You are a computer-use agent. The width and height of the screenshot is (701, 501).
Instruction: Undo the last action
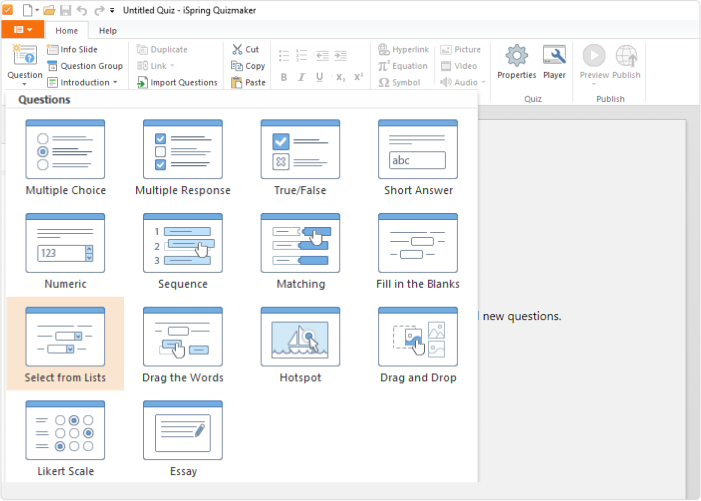[82, 10]
